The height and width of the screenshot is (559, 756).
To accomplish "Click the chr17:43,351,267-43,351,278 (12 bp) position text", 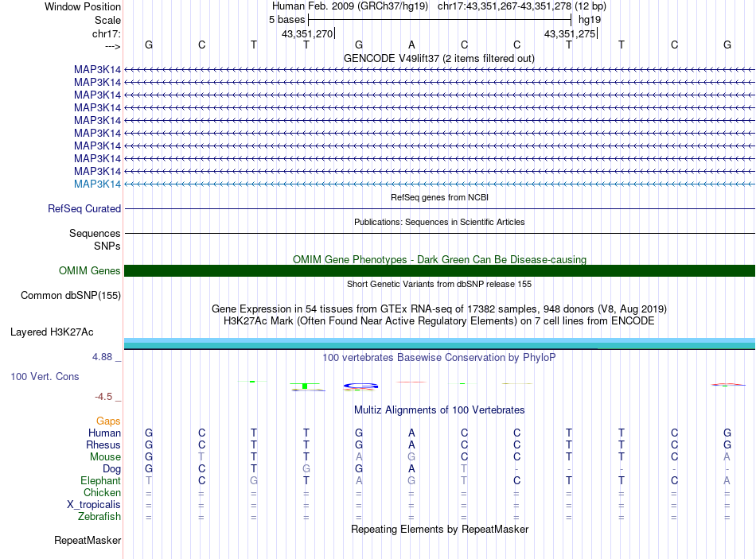I will 522,6.
